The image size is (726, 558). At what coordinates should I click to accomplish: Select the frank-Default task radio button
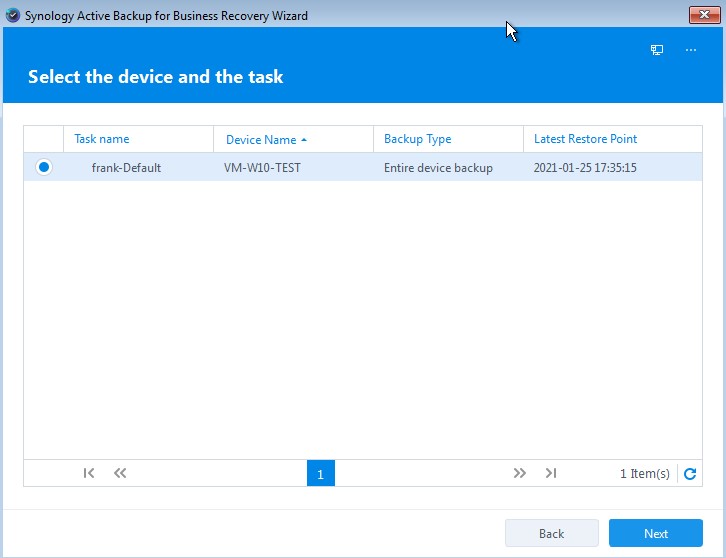click(44, 167)
